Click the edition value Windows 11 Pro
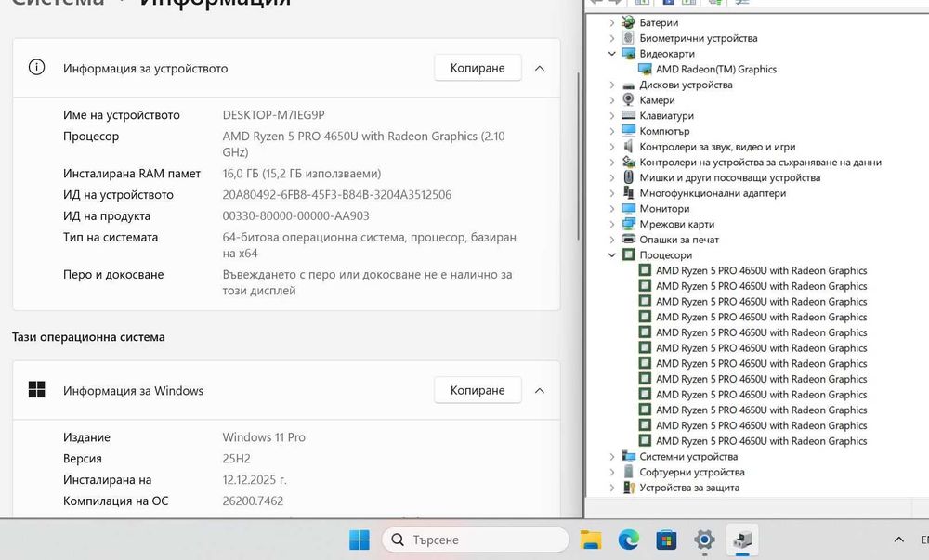The height and width of the screenshot is (560, 929). (264, 437)
